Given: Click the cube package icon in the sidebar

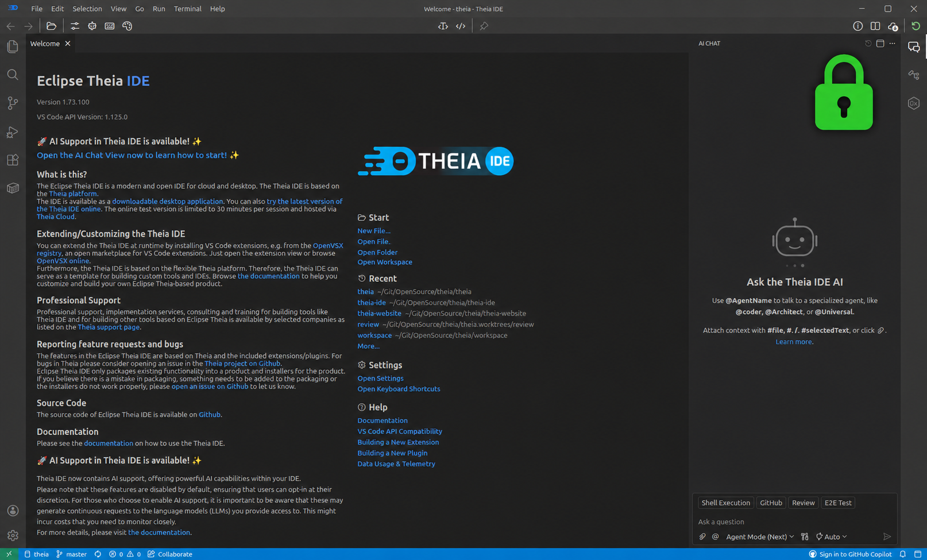Looking at the screenshot, I should click(x=13, y=188).
